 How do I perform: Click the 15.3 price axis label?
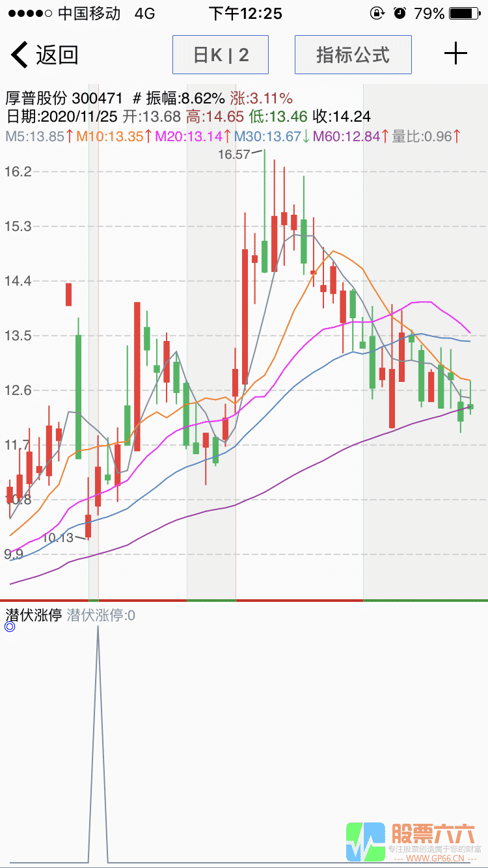18,226
